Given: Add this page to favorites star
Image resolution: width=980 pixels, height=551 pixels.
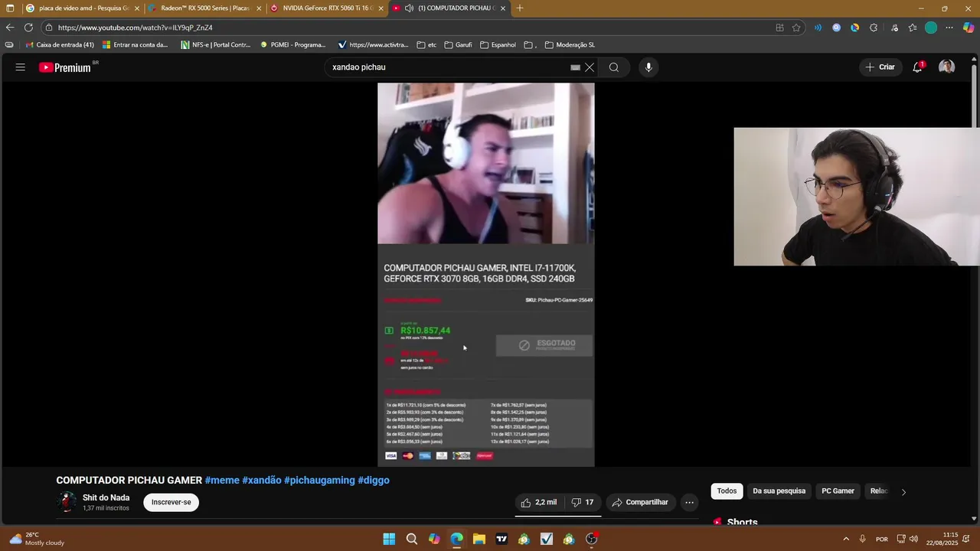Looking at the screenshot, I should [x=796, y=28].
